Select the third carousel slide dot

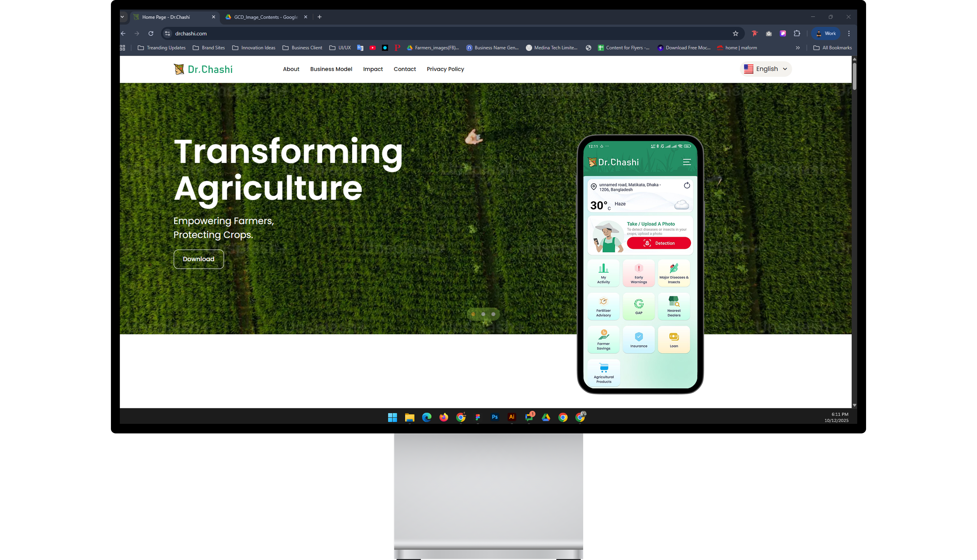click(493, 314)
